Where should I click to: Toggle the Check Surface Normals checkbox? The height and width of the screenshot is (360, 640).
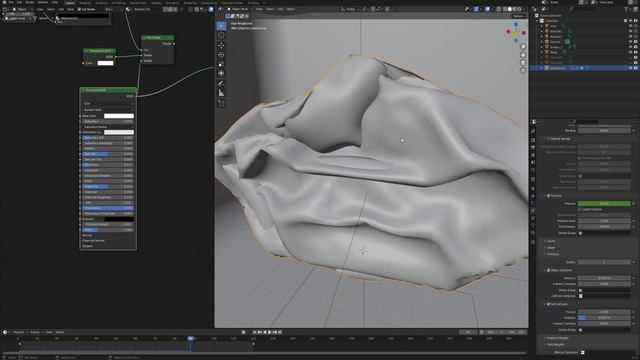tap(580, 158)
